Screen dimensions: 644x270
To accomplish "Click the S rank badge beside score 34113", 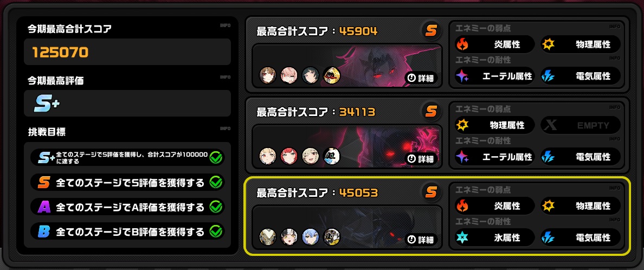I will coord(431,111).
